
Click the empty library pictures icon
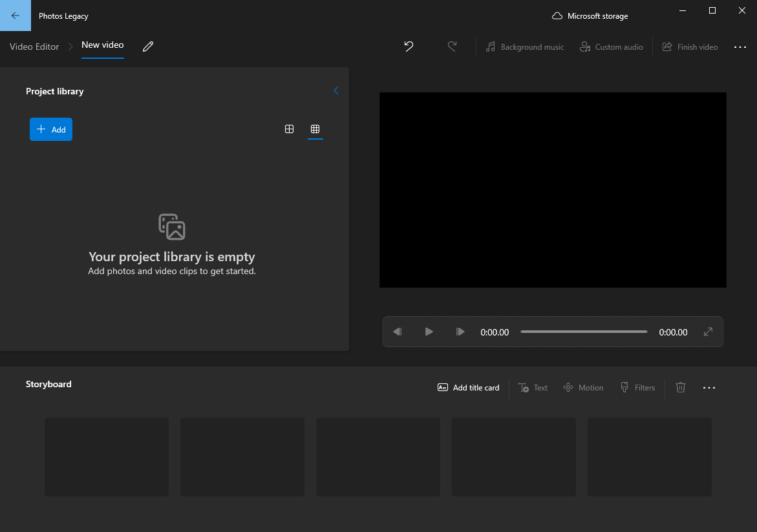tap(172, 227)
